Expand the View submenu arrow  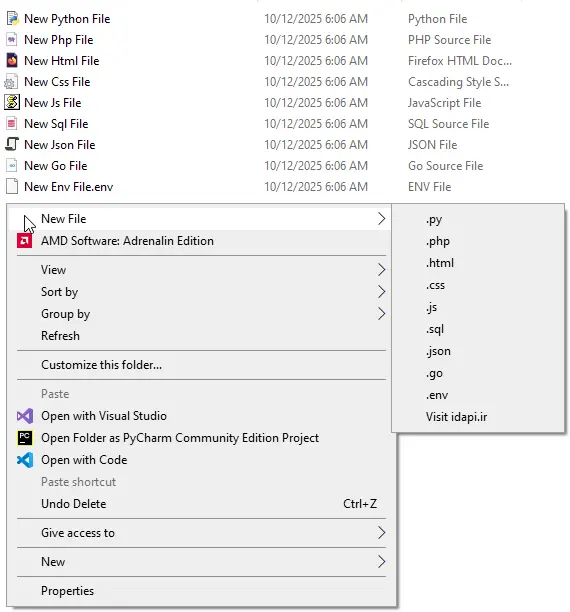tap(381, 270)
